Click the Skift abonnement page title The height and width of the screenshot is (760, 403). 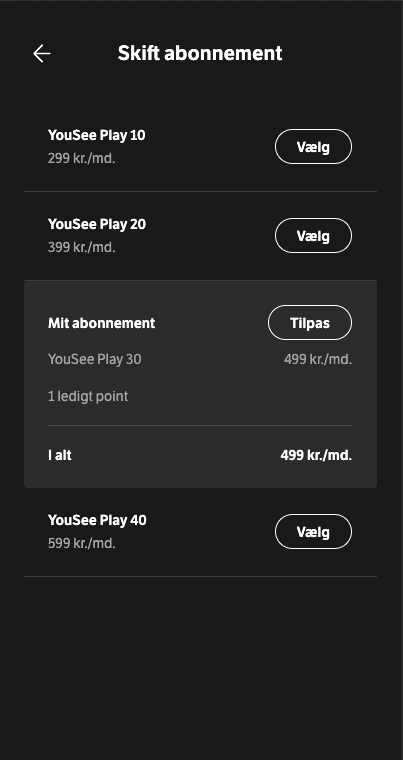[200, 53]
